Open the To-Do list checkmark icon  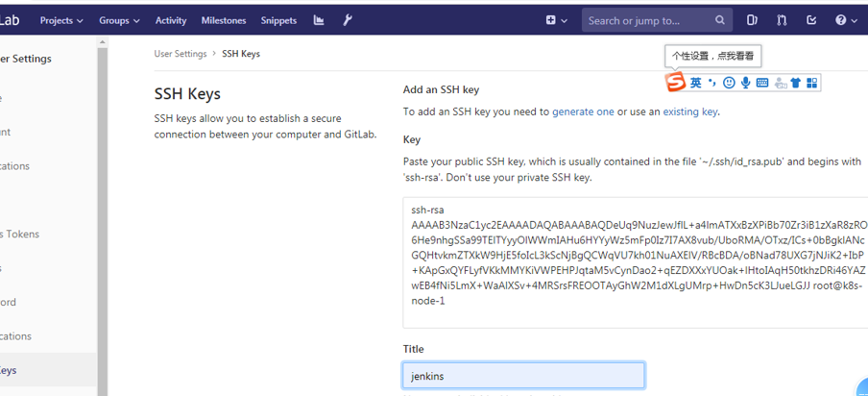click(811, 20)
